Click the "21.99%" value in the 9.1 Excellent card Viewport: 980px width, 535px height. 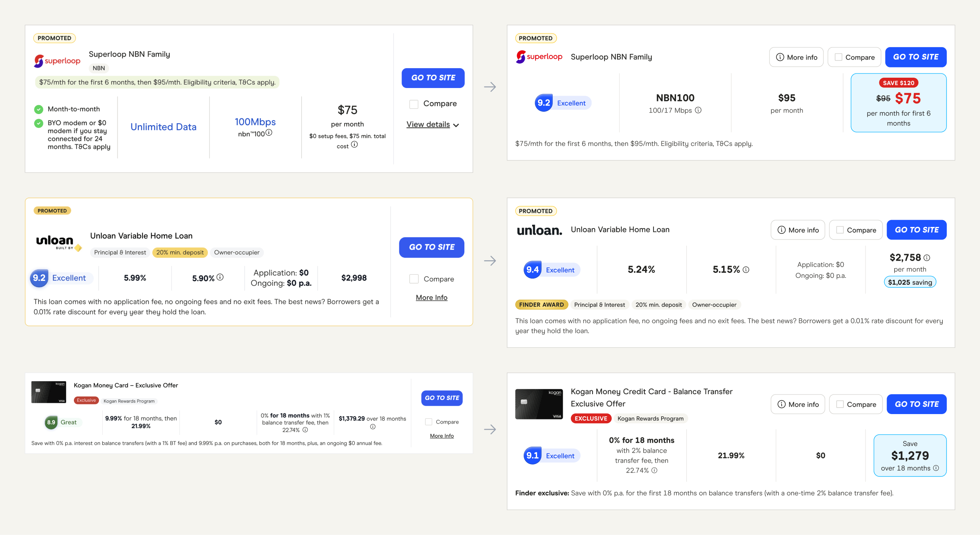[x=731, y=455]
